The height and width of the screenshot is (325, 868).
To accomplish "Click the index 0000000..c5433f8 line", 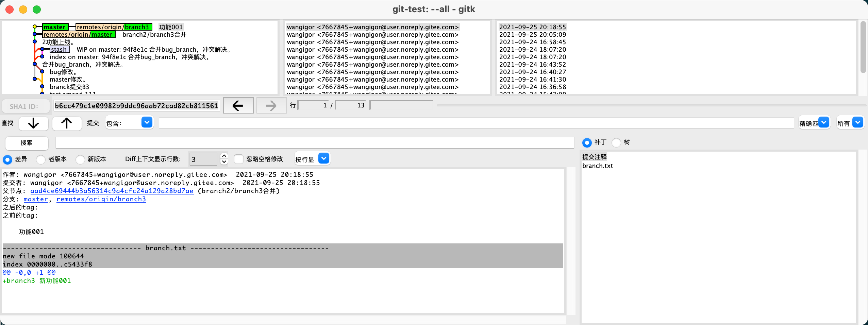I will [x=47, y=264].
